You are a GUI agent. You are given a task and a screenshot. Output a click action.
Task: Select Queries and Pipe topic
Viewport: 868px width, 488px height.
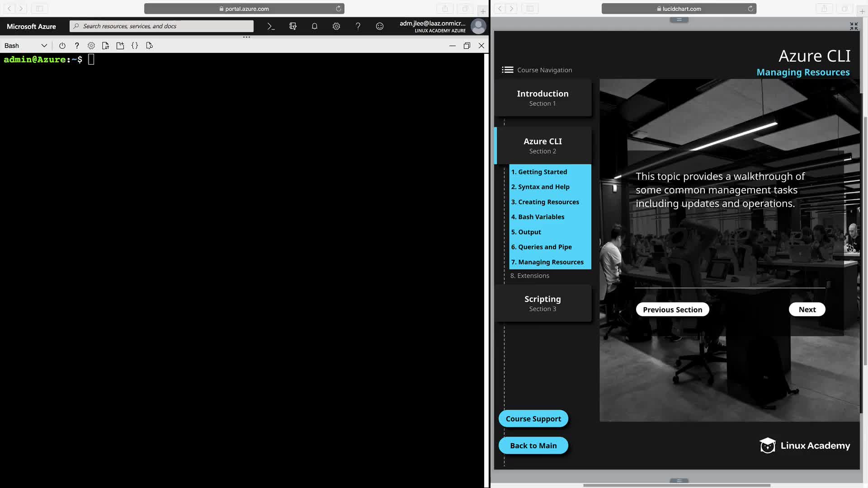click(541, 247)
